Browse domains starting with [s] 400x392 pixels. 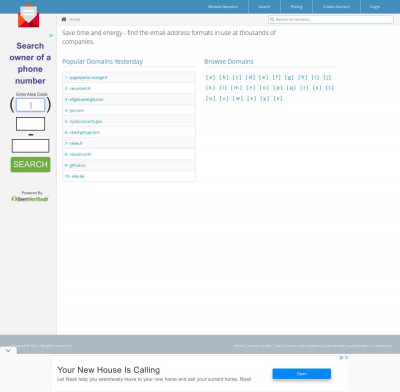click(317, 88)
